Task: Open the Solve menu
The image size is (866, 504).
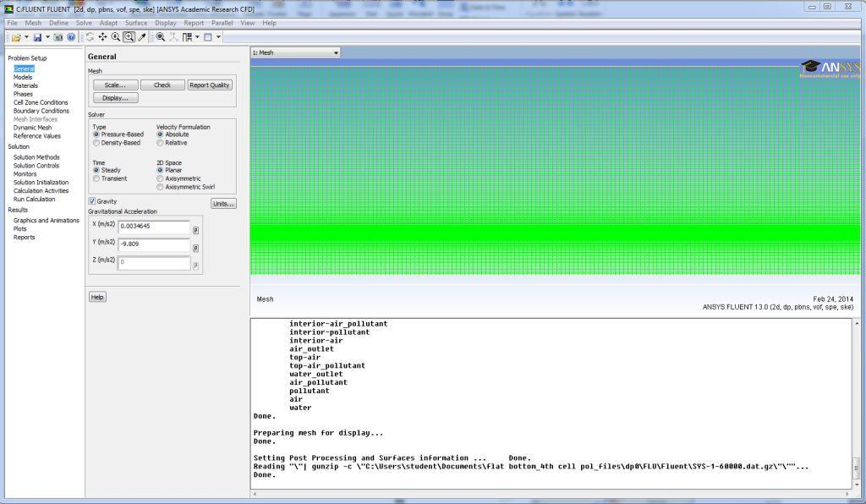Action: [x=84, y=23]
